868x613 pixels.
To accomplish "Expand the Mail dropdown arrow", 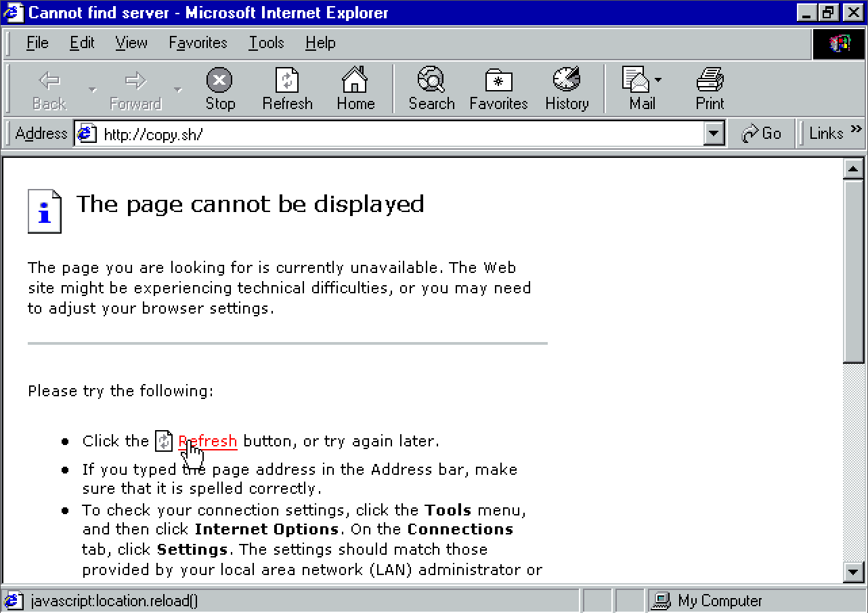I will coord(658,81).
